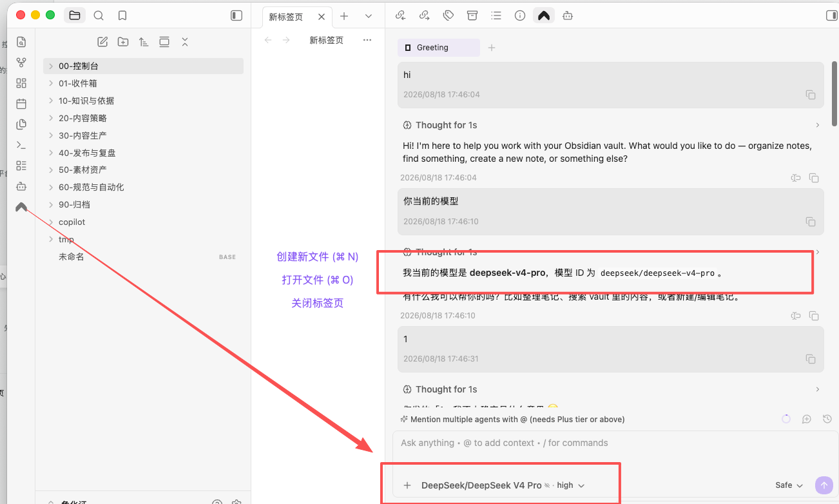Select the 新标签页 tab
The image size is (839, 504).
coord(298,17)
